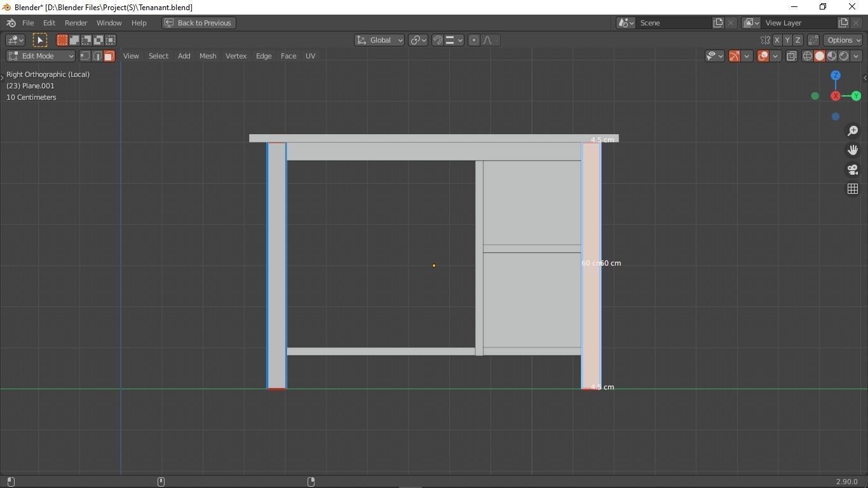Toggle X-Ray mode
The height and width of the screenshot is (488, 868).
[x=791, y=56]
